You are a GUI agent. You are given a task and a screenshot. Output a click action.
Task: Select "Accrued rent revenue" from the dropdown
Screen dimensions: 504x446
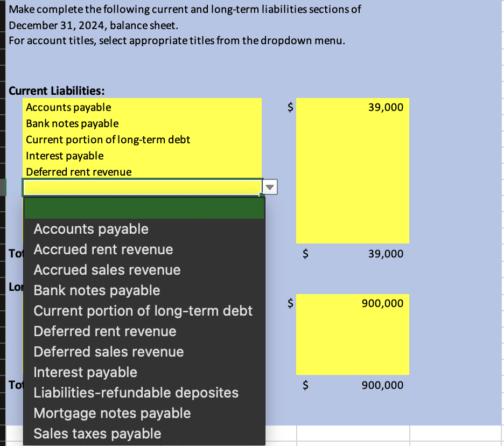[x=103, y=249]
